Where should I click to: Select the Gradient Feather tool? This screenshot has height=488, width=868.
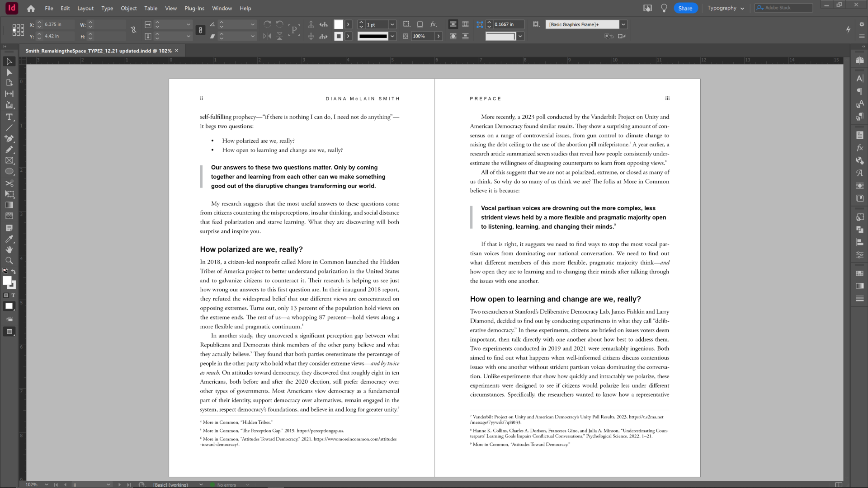coord(9,216)
